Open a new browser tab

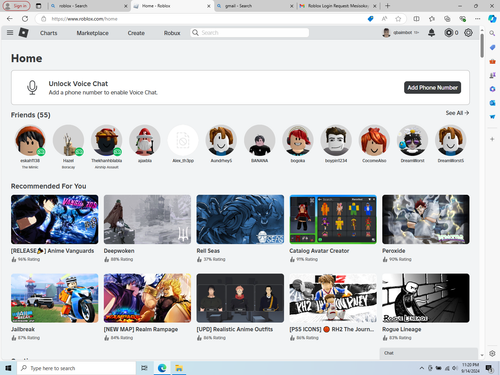(387, 6)
